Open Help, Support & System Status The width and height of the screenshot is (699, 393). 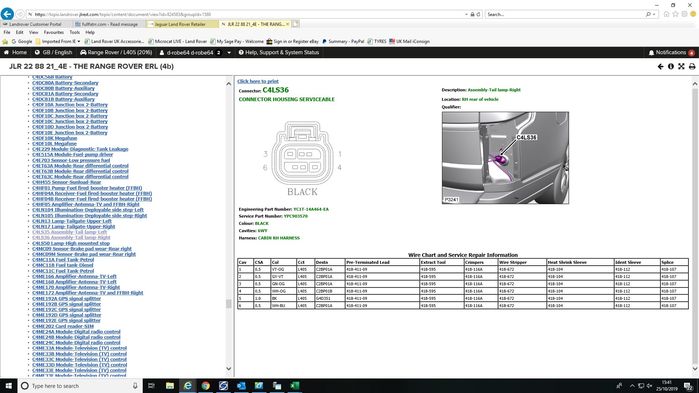pos(279,53)
